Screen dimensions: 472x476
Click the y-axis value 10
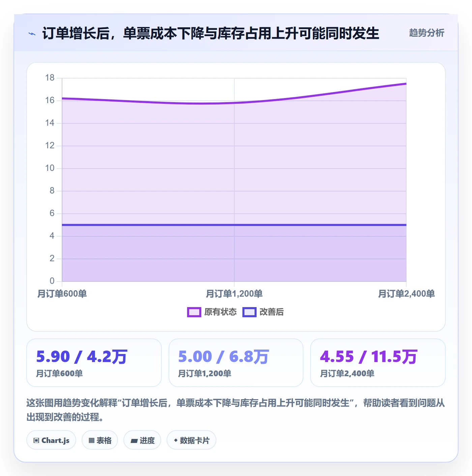click(x=50, y=168)
